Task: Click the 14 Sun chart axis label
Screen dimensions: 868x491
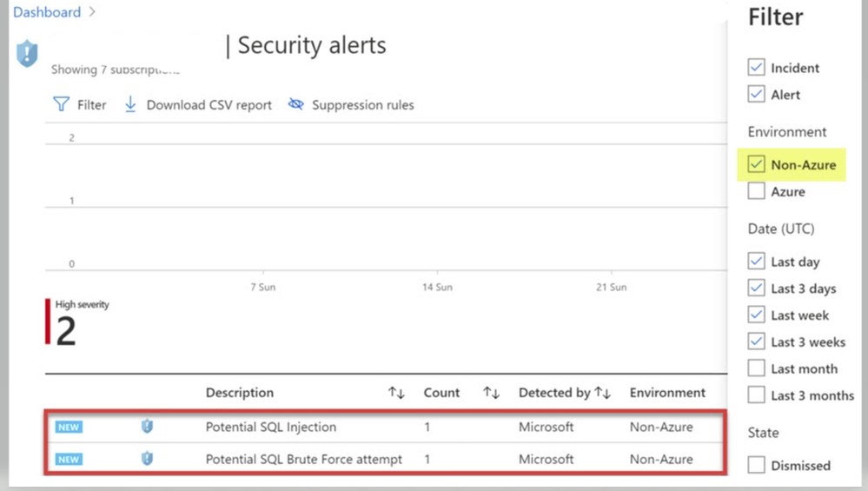Action: (x=437, y=287)
